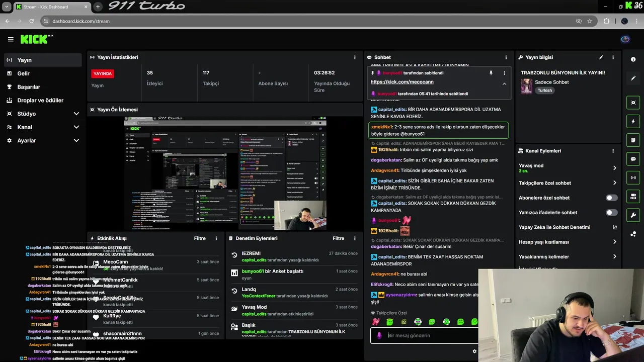Click the pencil icon in right sidebar
Image resolution: width=644 pixels, height=362 pixels.
point(633,78)
